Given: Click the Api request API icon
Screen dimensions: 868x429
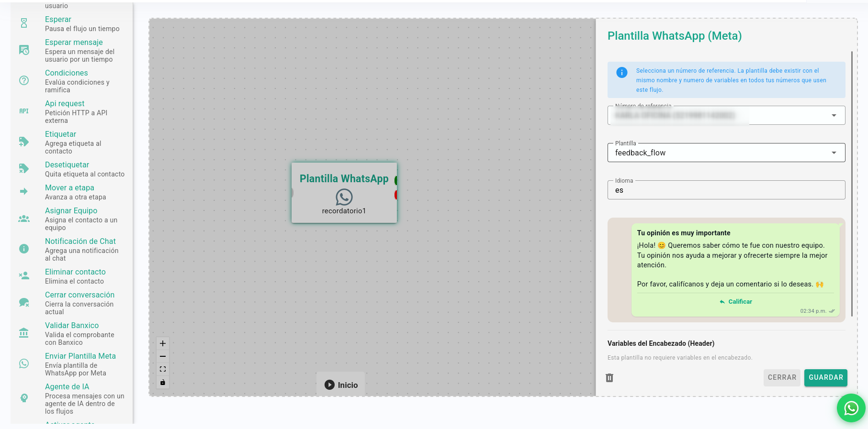Looking at the screenshot, I should coord(24,111).
